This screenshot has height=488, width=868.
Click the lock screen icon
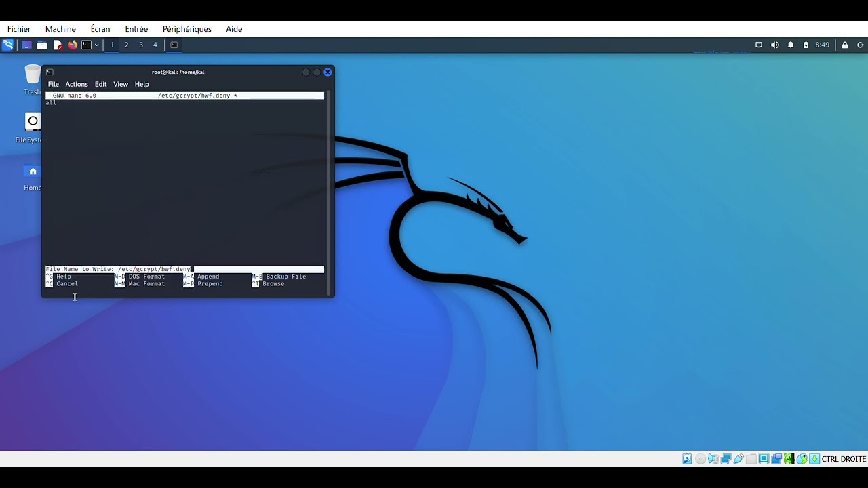tap(845, 45)
